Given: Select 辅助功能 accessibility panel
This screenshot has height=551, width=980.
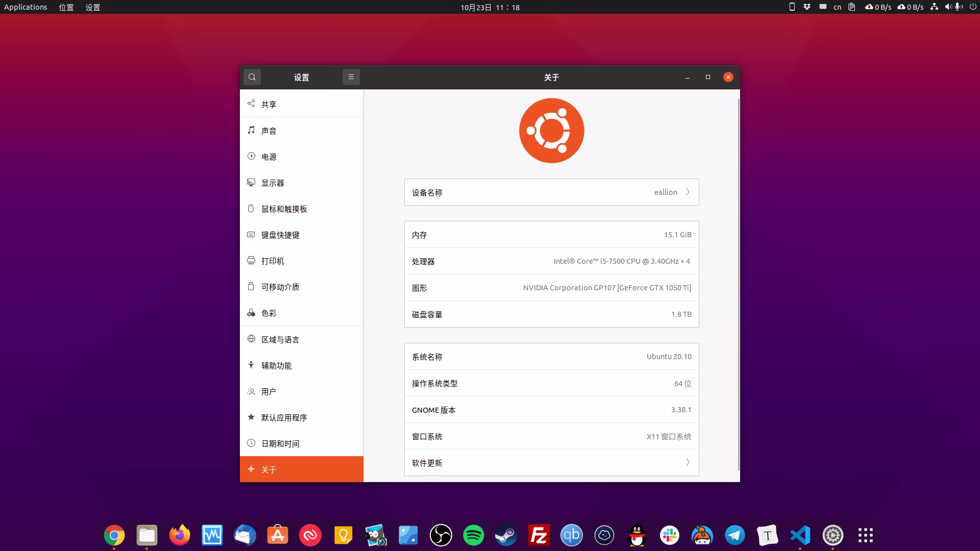Looking at the screenshot, I should (x=302, y=365).
